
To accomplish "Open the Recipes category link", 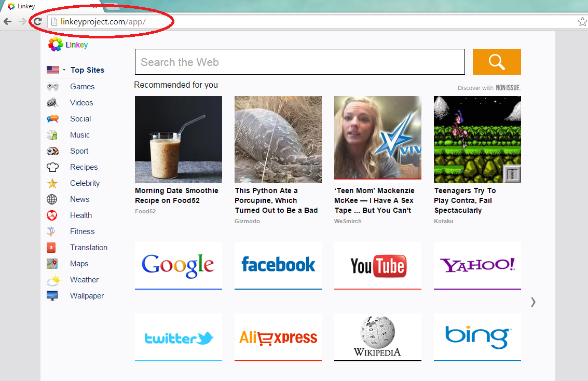I will pyautogui.click(x=84, y=167).
